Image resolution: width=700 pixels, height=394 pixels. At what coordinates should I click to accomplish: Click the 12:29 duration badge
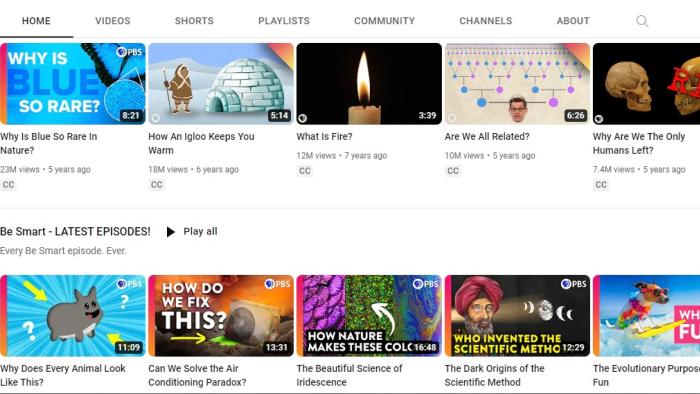point(573,348)
